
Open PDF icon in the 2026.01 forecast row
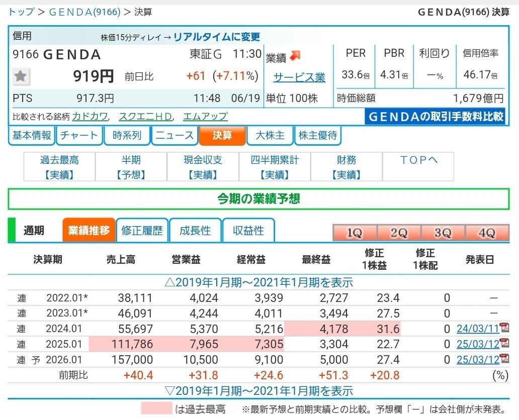coord(504,359)
